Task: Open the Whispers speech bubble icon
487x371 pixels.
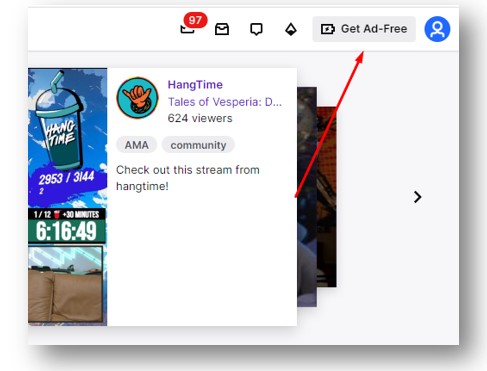Action: pyautogui.click(x=256, y=29)
